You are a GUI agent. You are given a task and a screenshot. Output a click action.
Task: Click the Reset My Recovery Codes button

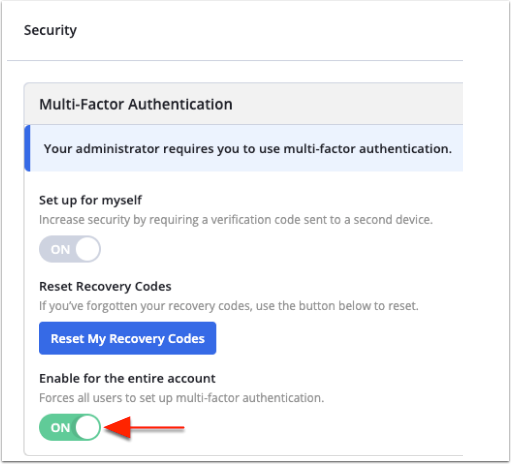(127, 338)
